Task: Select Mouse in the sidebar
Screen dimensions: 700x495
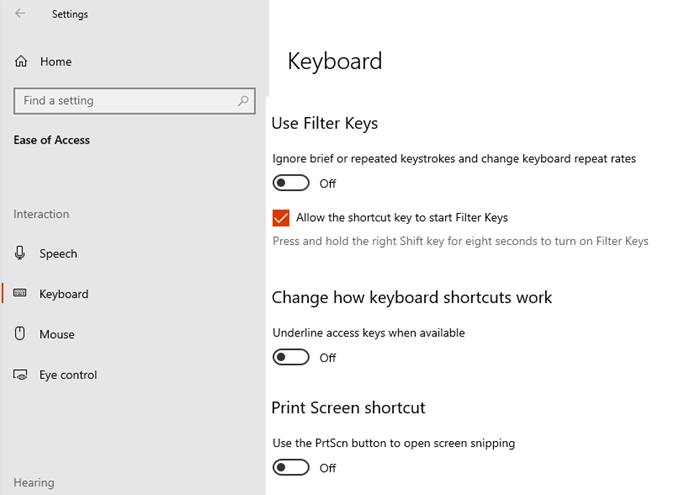Action: [x=57, y=334]
